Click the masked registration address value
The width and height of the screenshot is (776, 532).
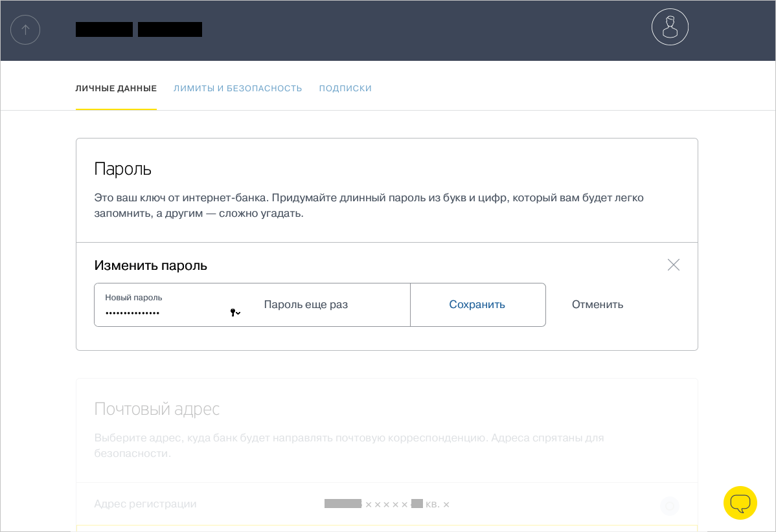(x=387, y=504)
